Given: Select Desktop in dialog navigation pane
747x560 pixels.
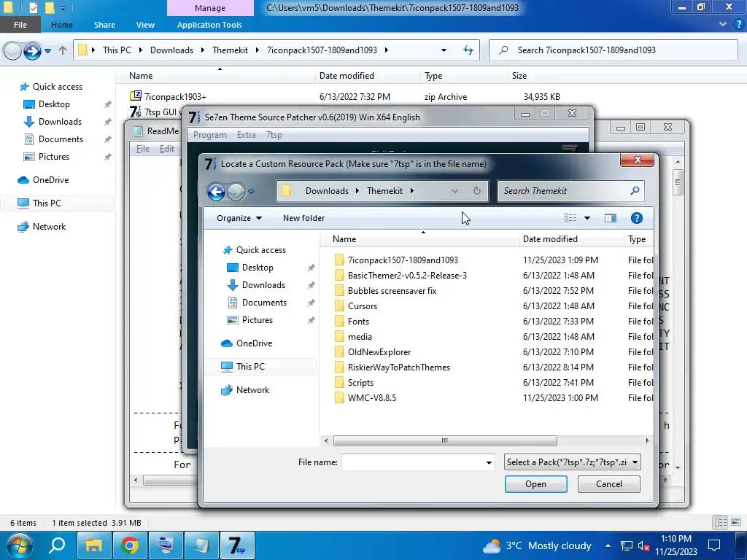Looking at the screenshot, I should (x=258, y=267).
